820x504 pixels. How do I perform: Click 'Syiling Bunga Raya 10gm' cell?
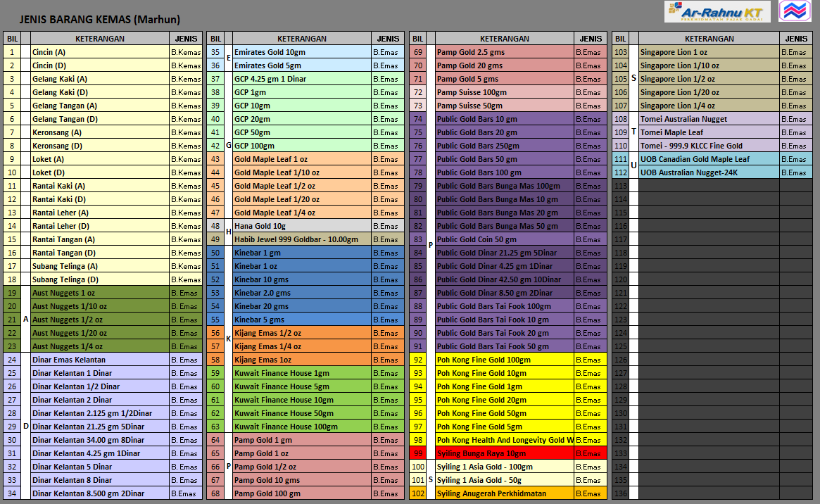[504, 453]
